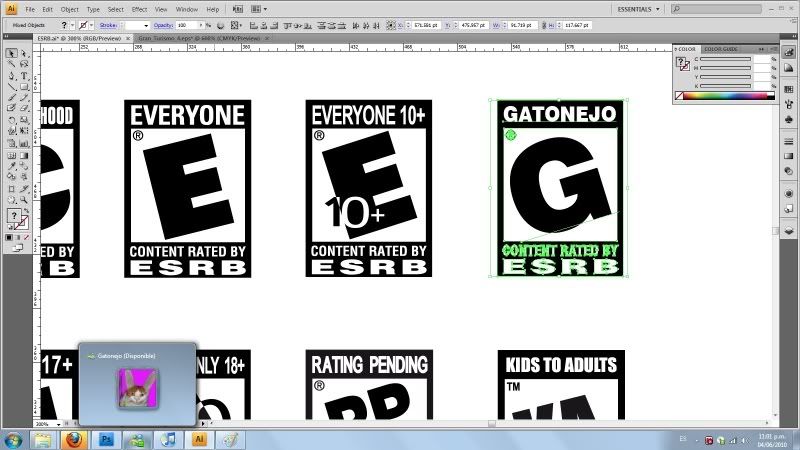Screen dimensions: 800x450
Task: Select the Symbol Sprayer tool
Action: 11,144
